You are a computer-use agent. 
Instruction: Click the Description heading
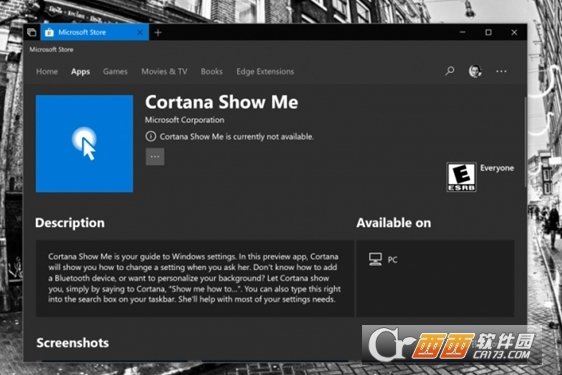point(70,223)
